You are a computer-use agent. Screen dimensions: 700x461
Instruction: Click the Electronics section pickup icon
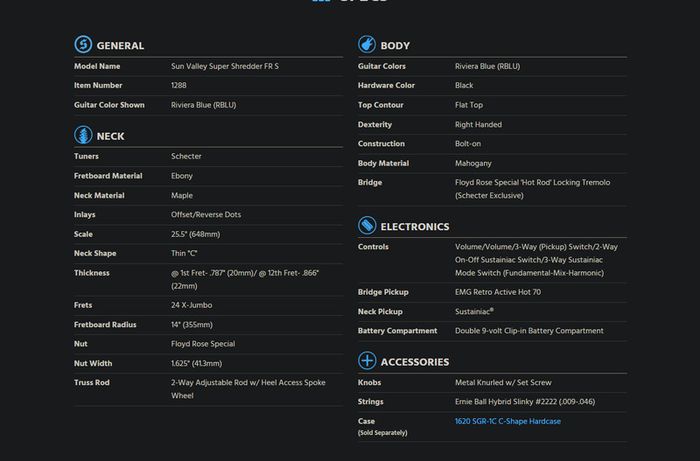tap(367, 226)
